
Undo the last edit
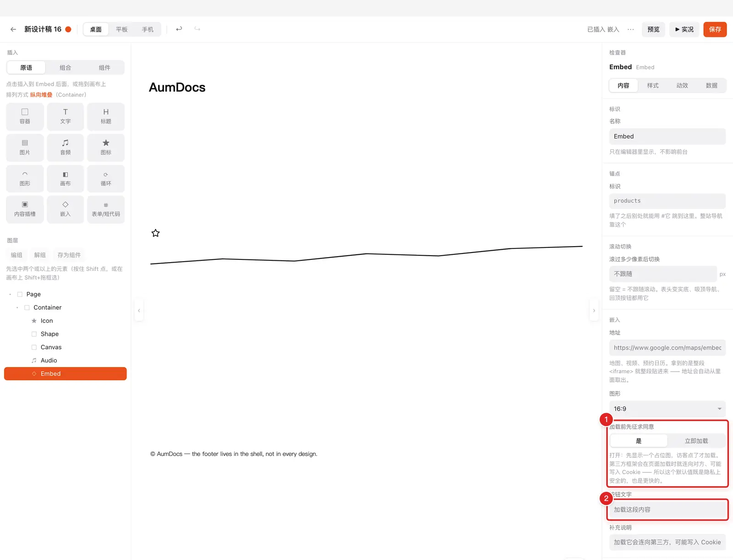(179, 29)
